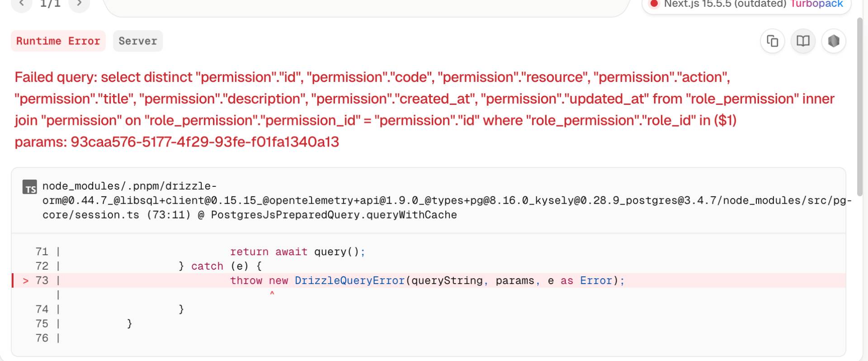Click the Turbopack label
The image size is (868, 361).
coord(816,4)
